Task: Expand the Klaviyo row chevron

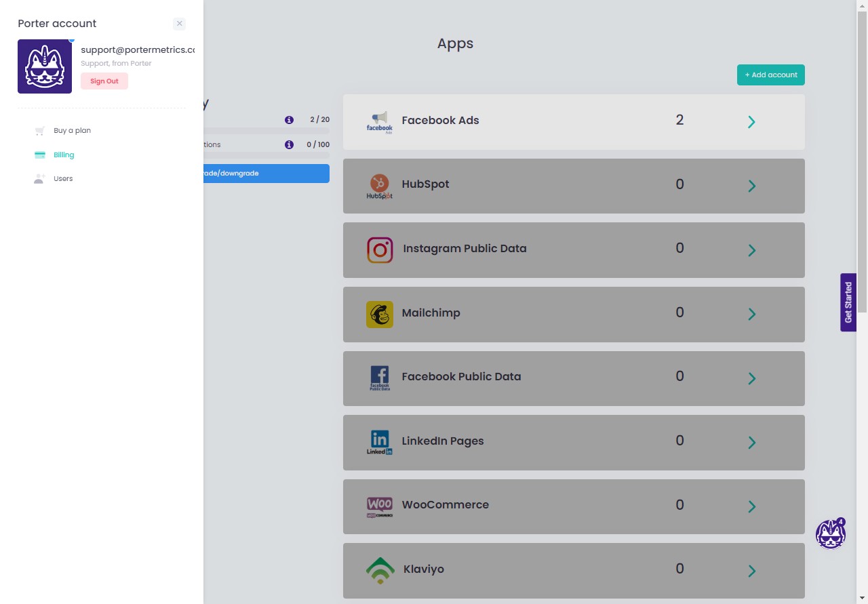Action: pyautogui.click(x=751, y=571)
